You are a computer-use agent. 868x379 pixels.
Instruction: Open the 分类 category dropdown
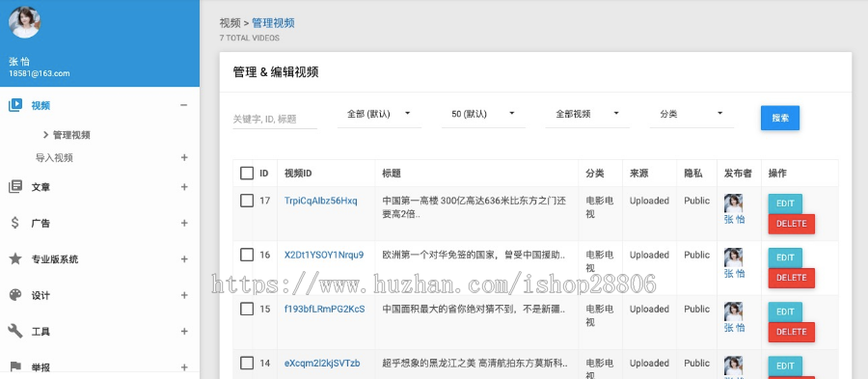tap(692, 114)
